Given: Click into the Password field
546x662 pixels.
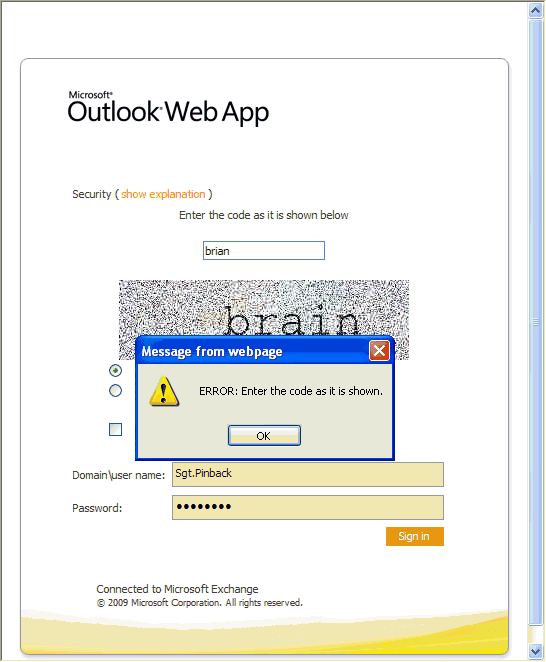Looking at the screenshot, I should [308, 507].
